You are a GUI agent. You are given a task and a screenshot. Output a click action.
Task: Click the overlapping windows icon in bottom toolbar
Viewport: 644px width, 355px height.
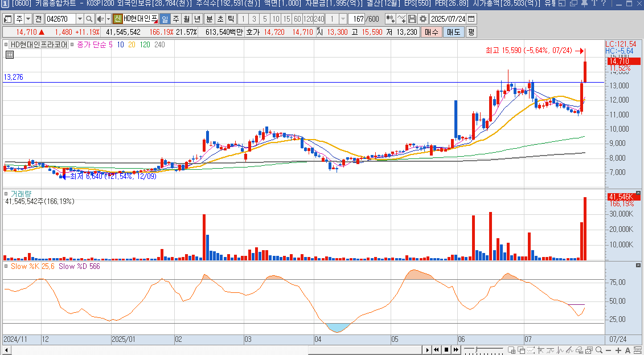(521, 350)
